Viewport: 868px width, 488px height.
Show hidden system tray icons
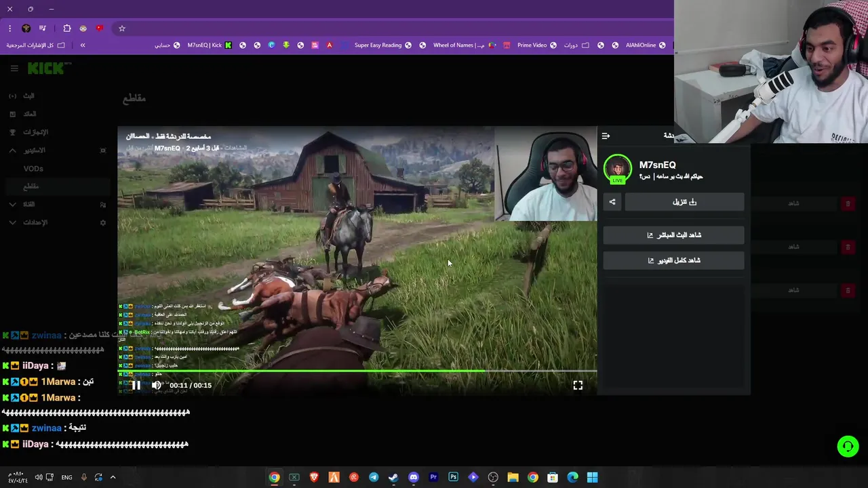113,477
